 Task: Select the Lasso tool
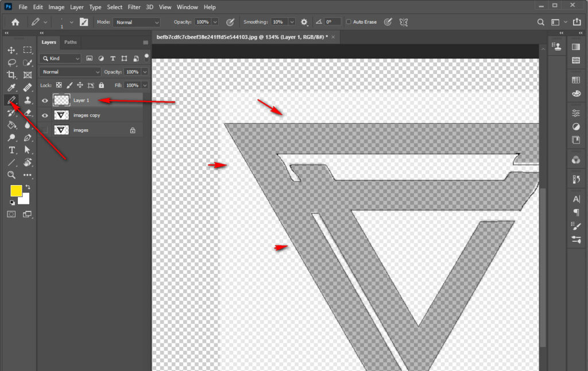click(x=11, y=63)
